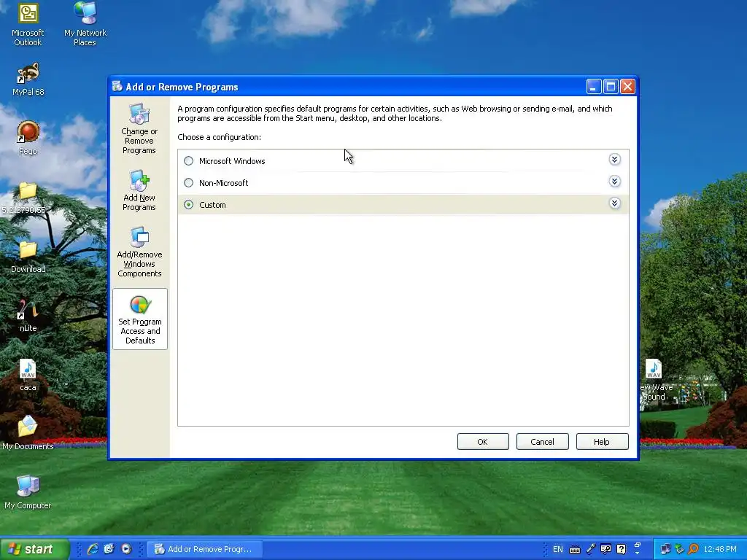Launch Internet Explorer from Quick Launch
Screen dimensions: 747x560
pyautogui.click(x=93, y=549)
